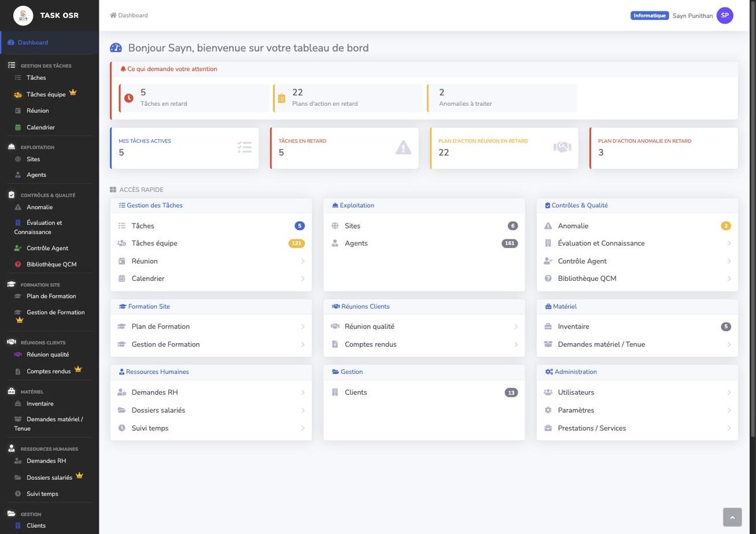The image size is (756, 534).
Task: Click the page's vertical scrollbar
Action: (752, 220)
